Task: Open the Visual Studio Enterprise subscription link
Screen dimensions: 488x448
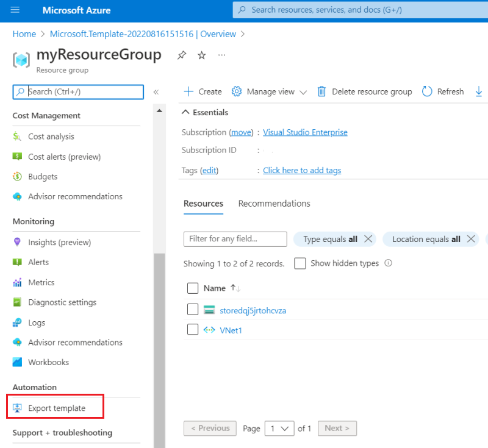Action: 305,132
